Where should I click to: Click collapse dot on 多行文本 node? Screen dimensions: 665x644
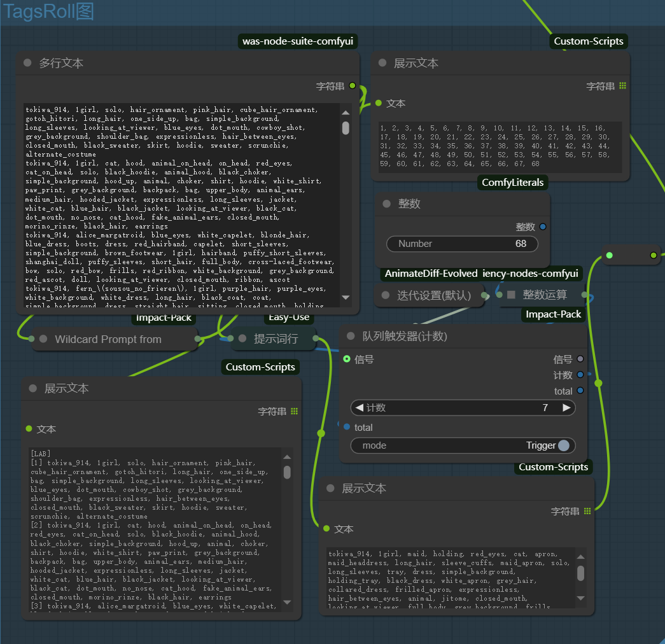point(27,63)
